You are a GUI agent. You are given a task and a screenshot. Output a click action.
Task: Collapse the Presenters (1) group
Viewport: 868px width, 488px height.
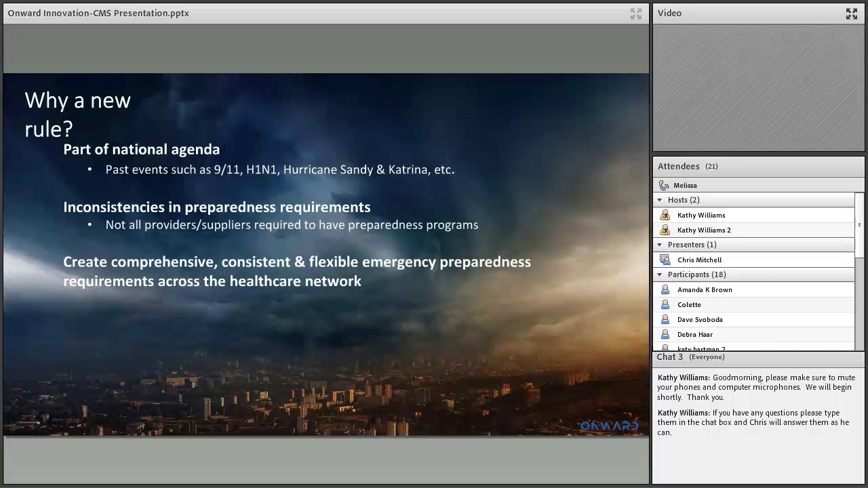[659, 245]
